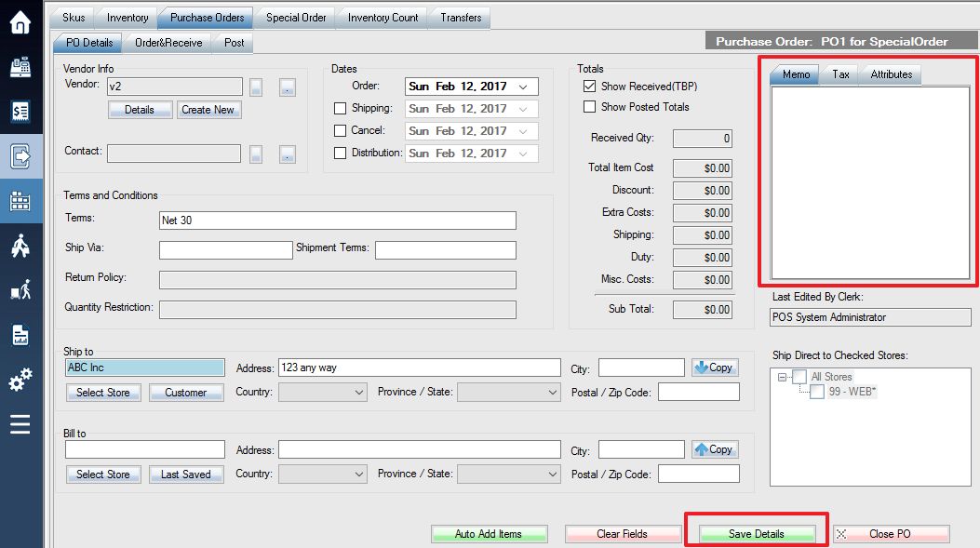Click the Ship to Copy down-arrow button
The width and height of the screenshot is (980, 548).
(715, 368)
